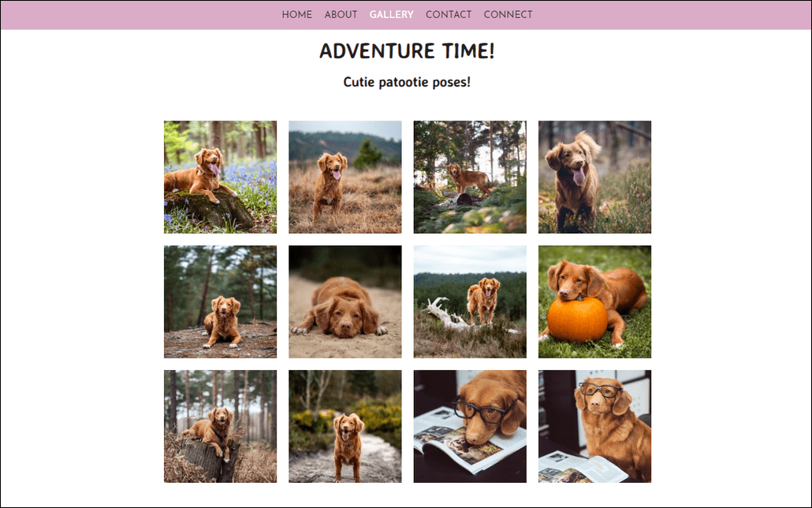Select photo of seated dog wearing glasses
Screen dimensions: 812x508
click(594, 426)
